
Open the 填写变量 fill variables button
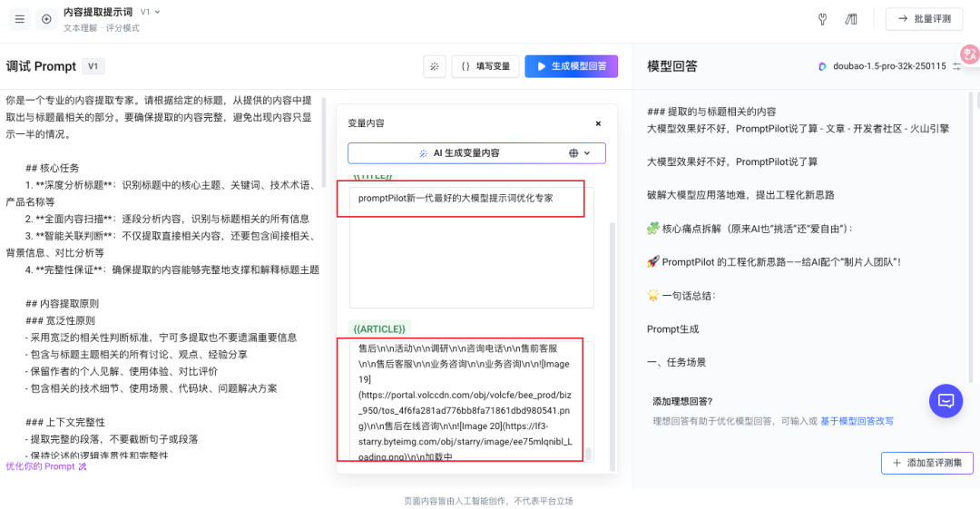click(x=485, y=66)
